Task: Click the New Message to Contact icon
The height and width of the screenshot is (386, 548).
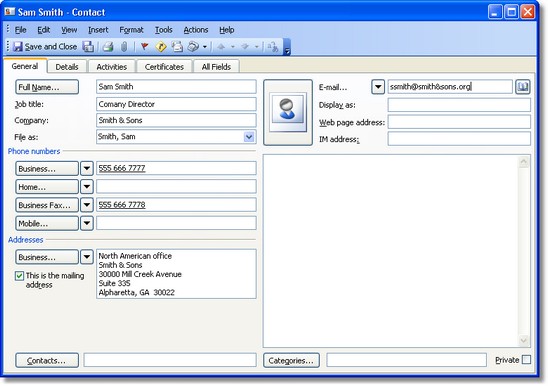Action: (x=177, y=47)
